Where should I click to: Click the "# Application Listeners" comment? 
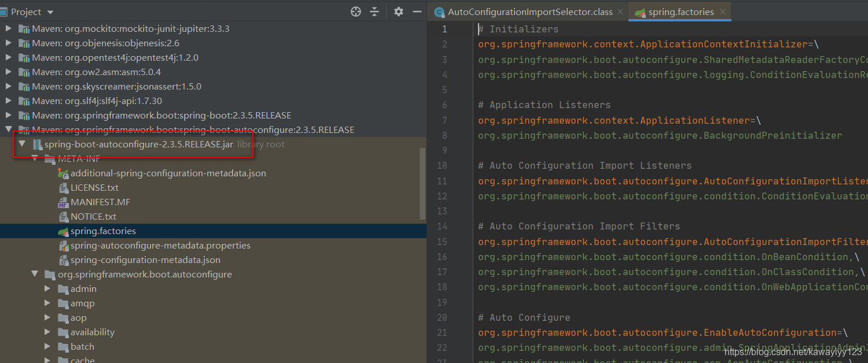tap(544, 105)
